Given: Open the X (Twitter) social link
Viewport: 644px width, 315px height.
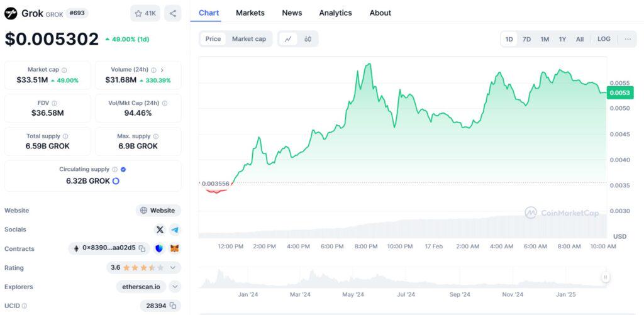Looking at the screenshot, I should point(160,229).
